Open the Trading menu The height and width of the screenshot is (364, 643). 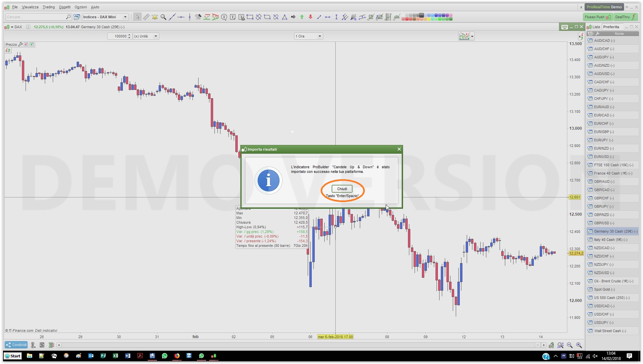point(48,7)
